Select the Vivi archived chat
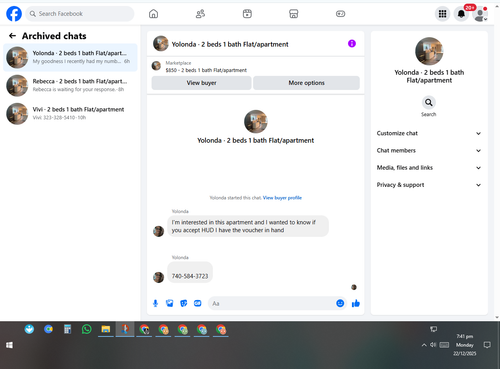The height and width of the screenshot is (369, 500). coord(70,113)
